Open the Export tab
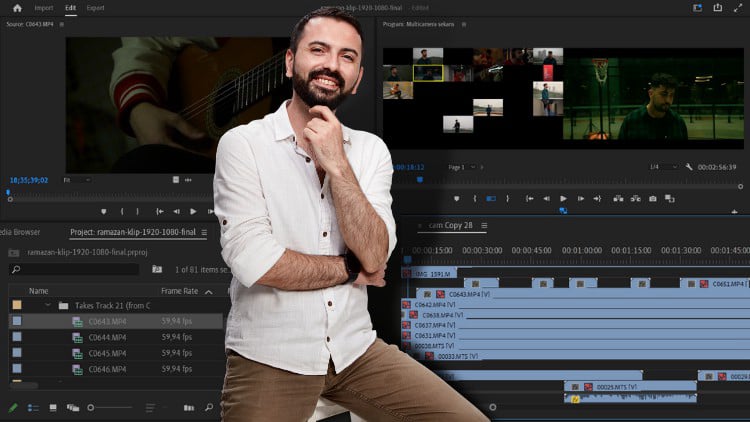 click(x=95, y=8)
